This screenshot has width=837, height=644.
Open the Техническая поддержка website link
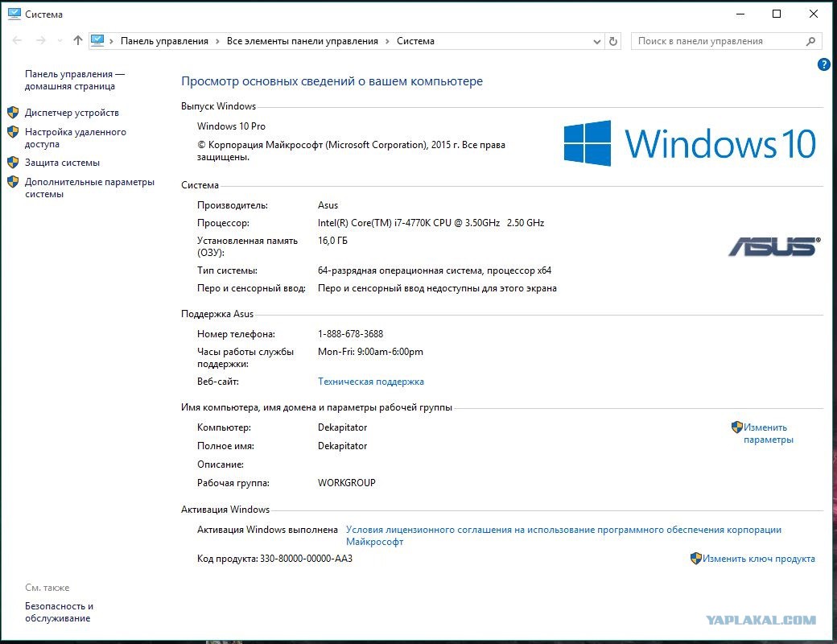coord(370,382)
